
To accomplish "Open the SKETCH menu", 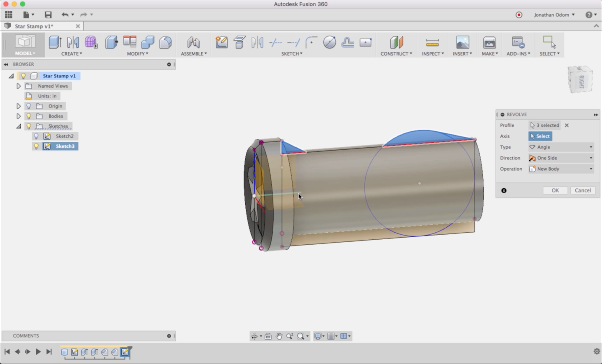I will (292, 54).
